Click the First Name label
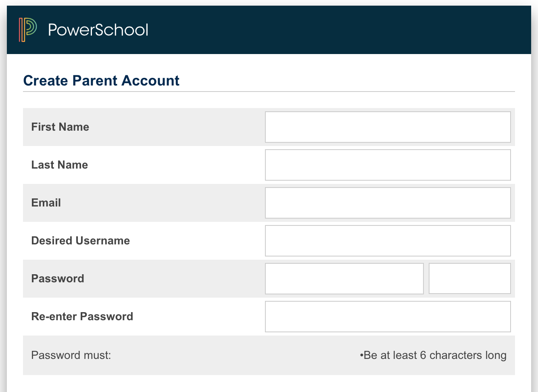 coord(60,127)
